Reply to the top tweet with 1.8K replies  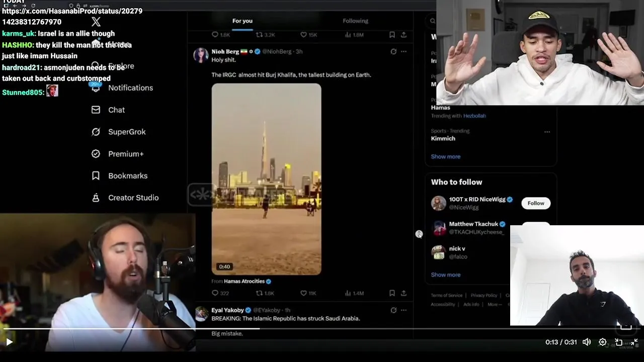220,35
